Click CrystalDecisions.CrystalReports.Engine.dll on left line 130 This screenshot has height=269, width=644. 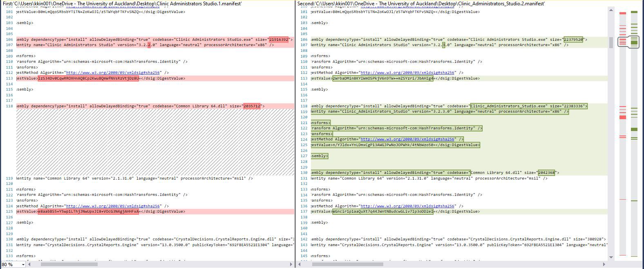(x=226, y=239)
